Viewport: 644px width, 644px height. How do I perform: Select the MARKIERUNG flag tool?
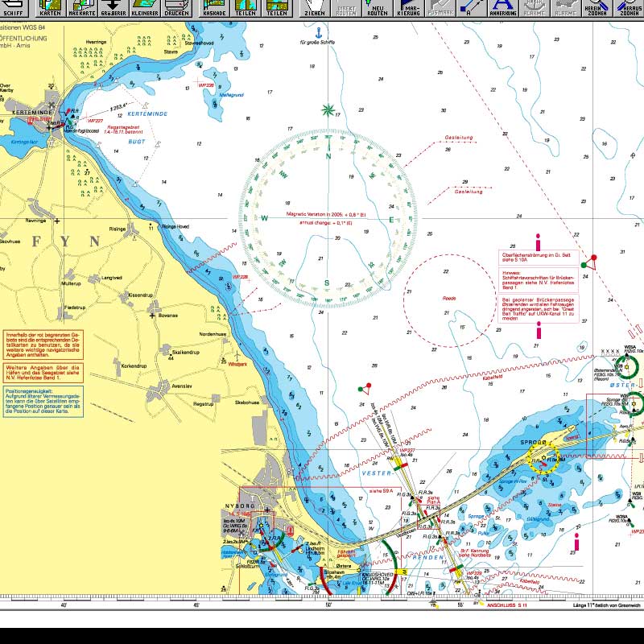pos(407,9)
